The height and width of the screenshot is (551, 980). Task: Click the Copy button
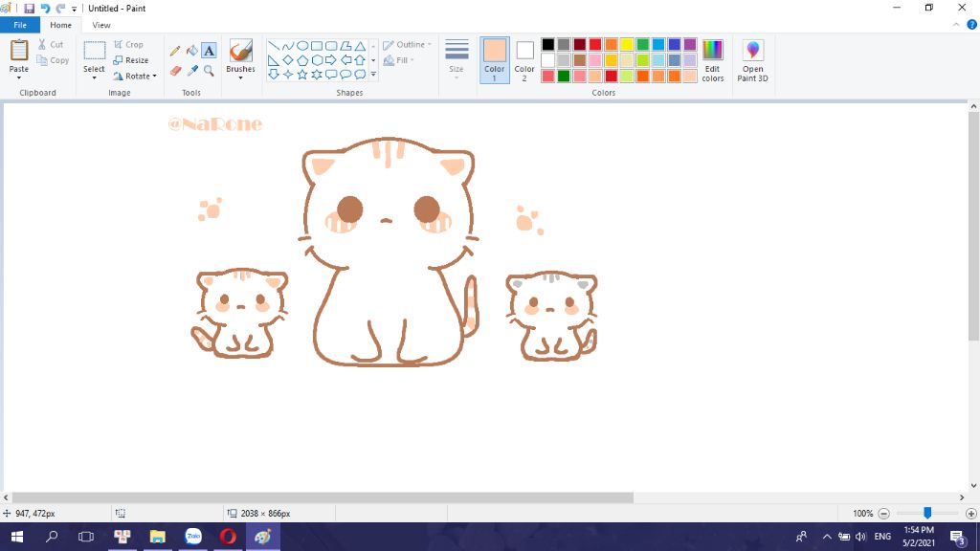pyautogui.click(x=53, y=60)
